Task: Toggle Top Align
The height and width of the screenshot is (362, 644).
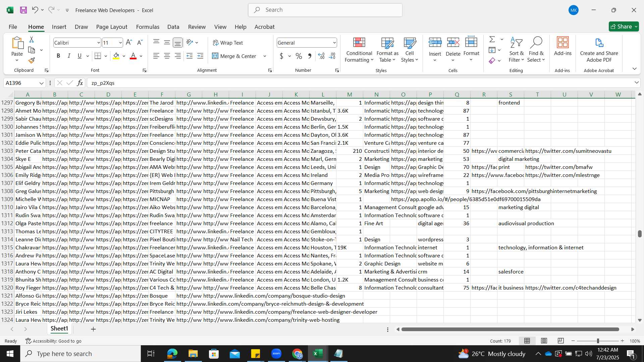Action: pyautogui.click(x=156, y=42)
